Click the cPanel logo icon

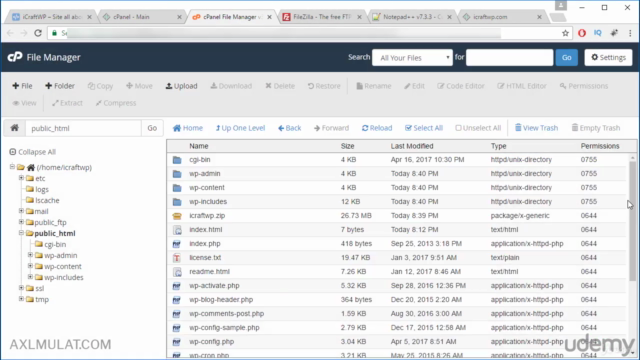(15, 57)
